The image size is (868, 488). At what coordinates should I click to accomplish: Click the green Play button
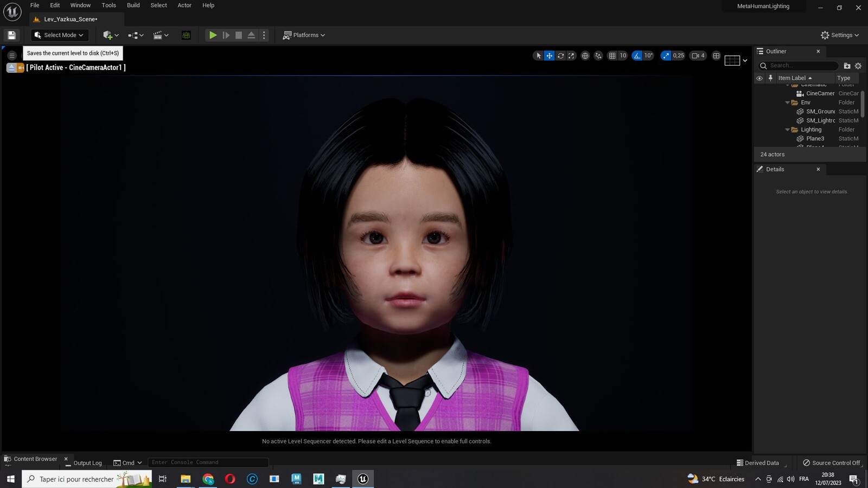pos(213,35)
